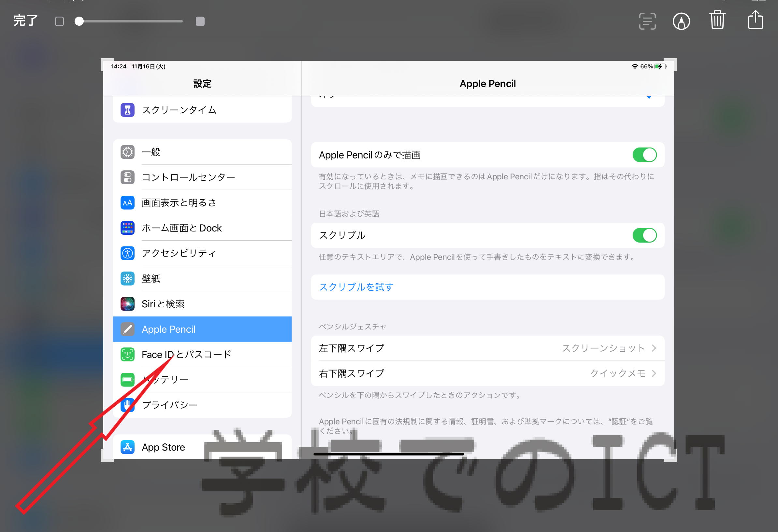Click the General gear icon

[x=127, y=152]
